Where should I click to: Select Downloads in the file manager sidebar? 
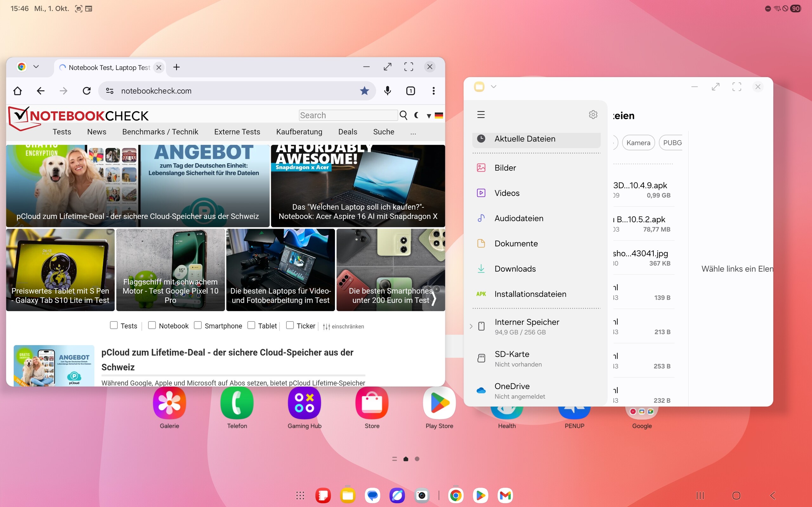(x=515, y=269)
